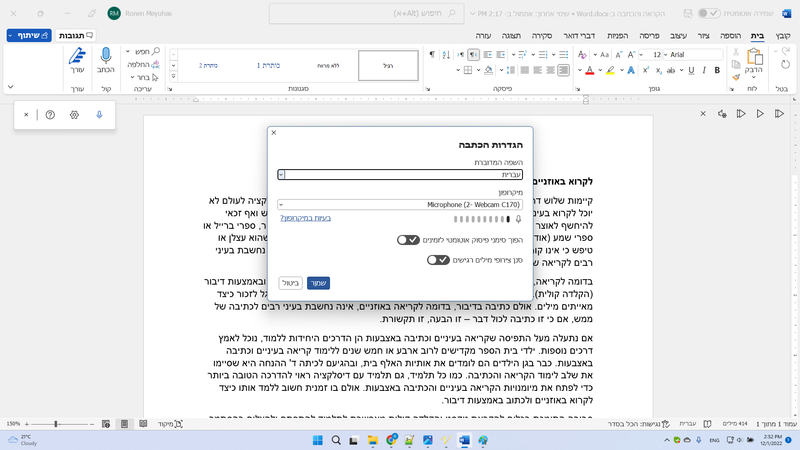Viewport: 800px width, 450px height.
Task: Click the Cancel button in dialog
Action: click(x=290, y=283)
